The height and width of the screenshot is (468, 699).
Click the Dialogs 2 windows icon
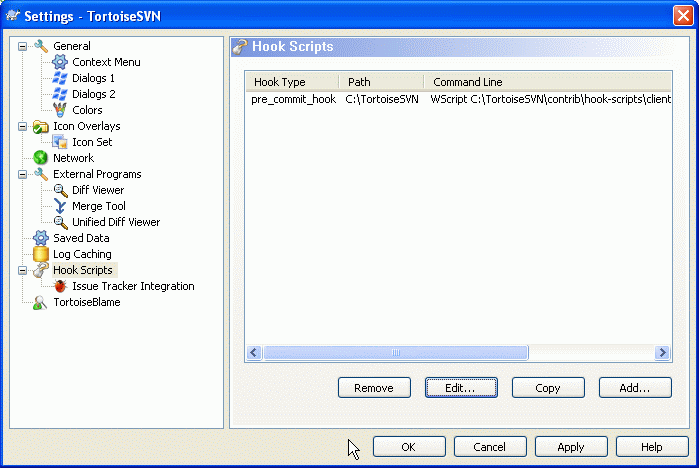click(x=60, y=94)
